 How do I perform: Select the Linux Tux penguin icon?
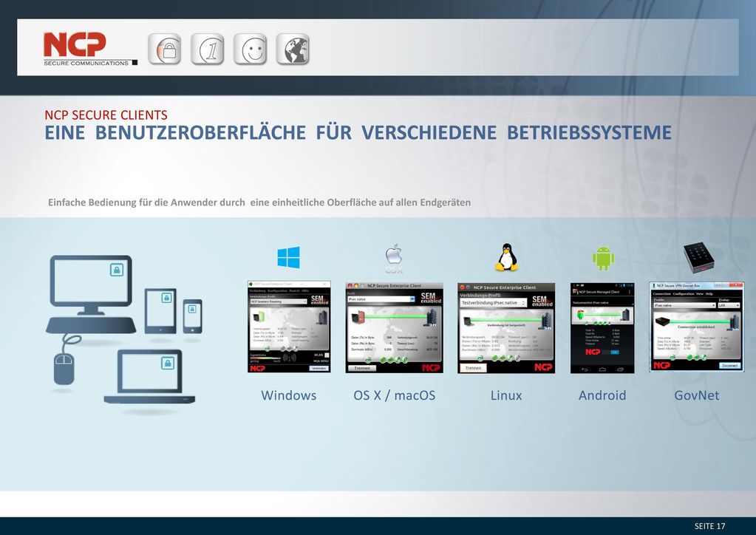506,257
